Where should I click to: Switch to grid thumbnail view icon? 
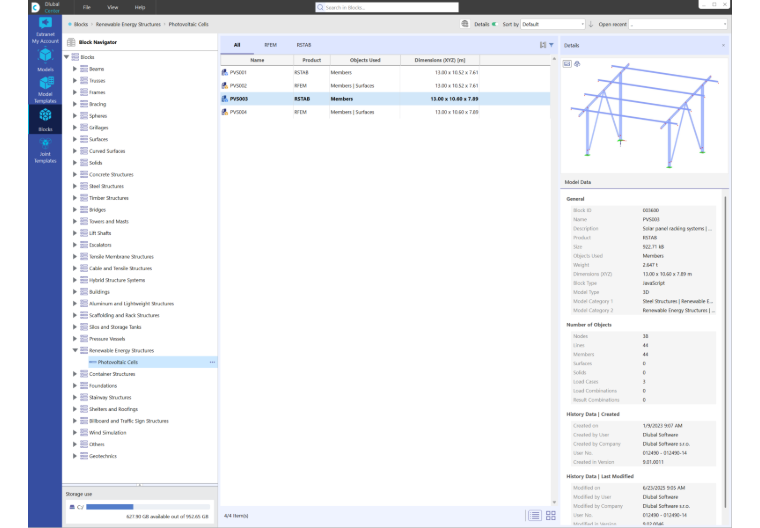551,515
